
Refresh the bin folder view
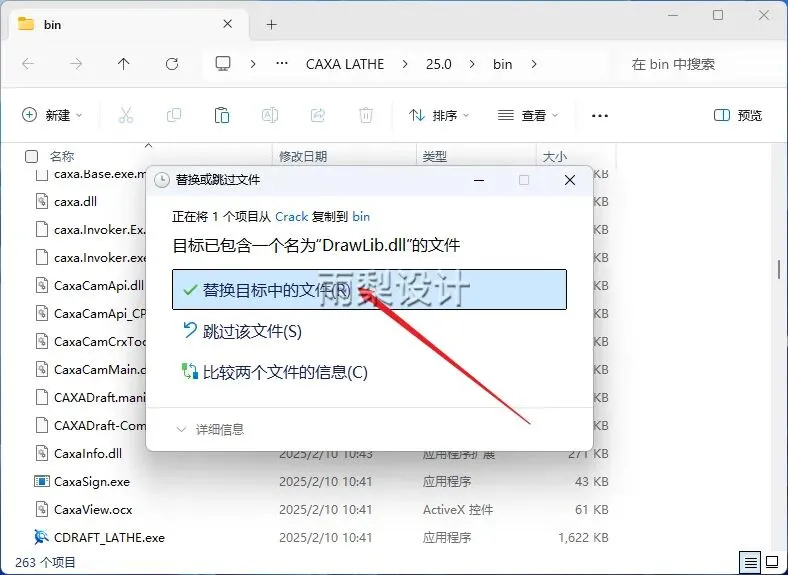click(172, 64)
